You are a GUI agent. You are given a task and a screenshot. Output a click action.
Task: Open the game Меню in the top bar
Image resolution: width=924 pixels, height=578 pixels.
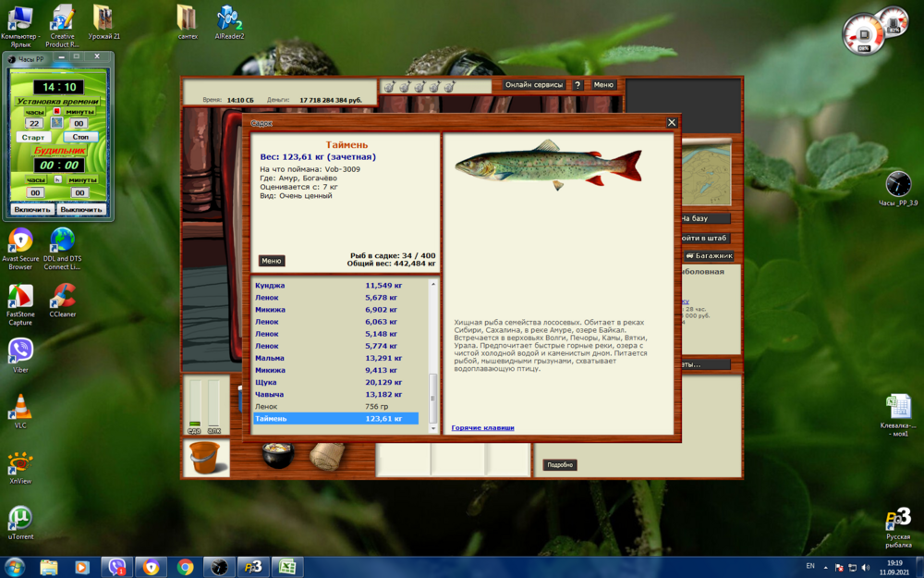(603, 83)
